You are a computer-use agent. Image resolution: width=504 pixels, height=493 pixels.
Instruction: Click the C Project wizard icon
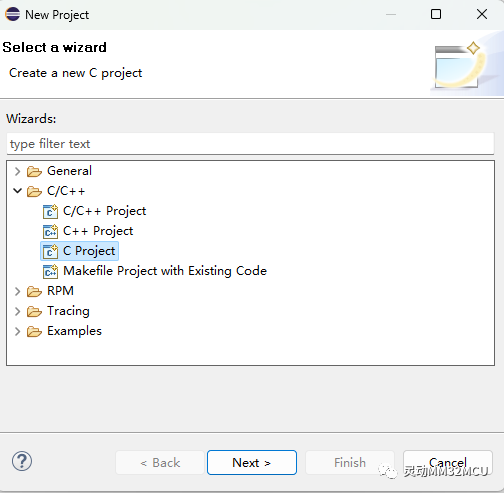click(50, 251)
